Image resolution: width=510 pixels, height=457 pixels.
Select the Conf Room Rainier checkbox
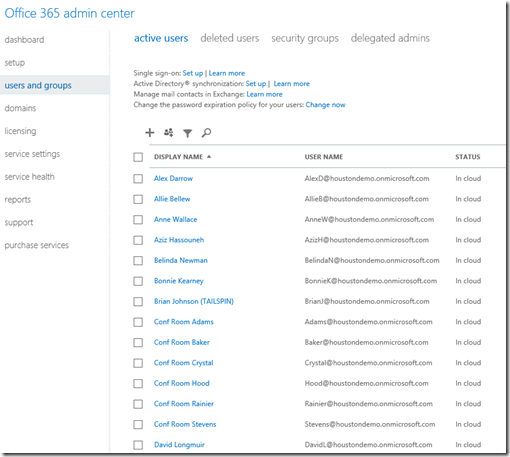(x=138, y=404)
